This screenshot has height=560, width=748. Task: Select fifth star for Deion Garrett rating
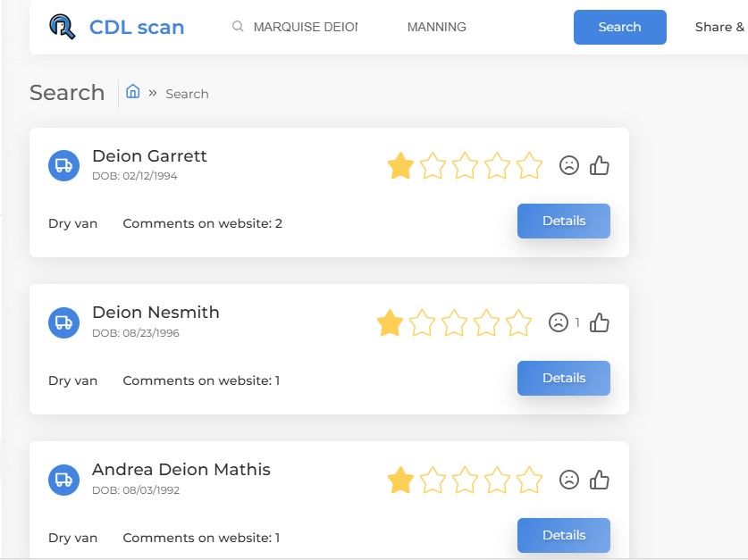pyautogui.click(x=529, y=165)
